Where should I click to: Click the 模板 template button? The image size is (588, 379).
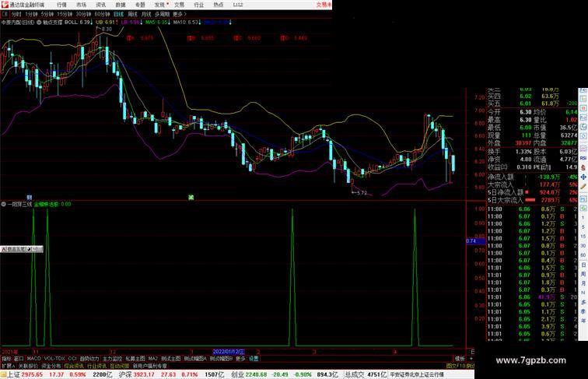pos(460,359)
